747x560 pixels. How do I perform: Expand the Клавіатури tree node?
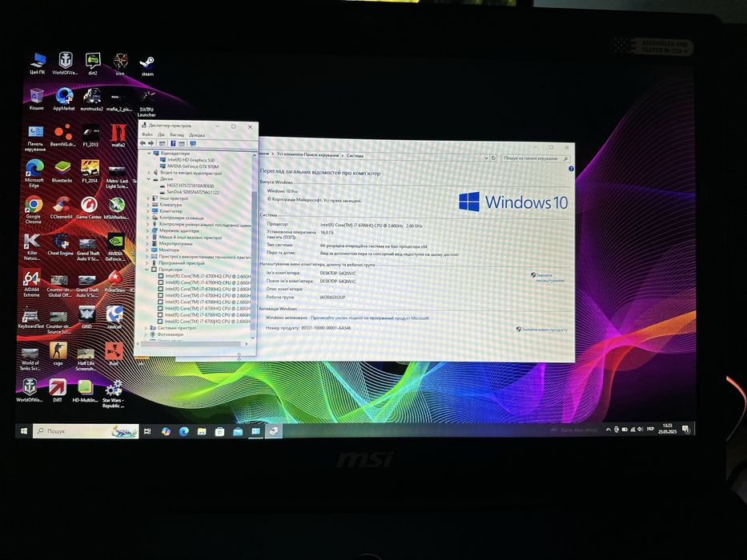148,205
